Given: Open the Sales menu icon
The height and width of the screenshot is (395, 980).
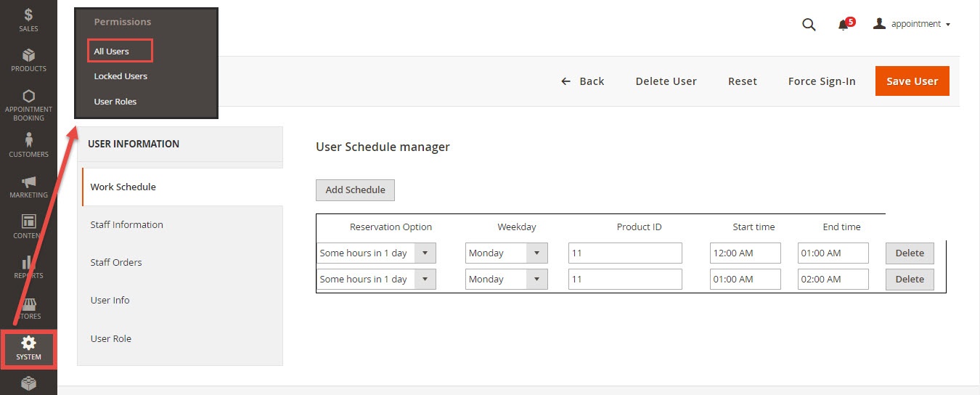Looking at the screenshot, I should coord(28,15).
